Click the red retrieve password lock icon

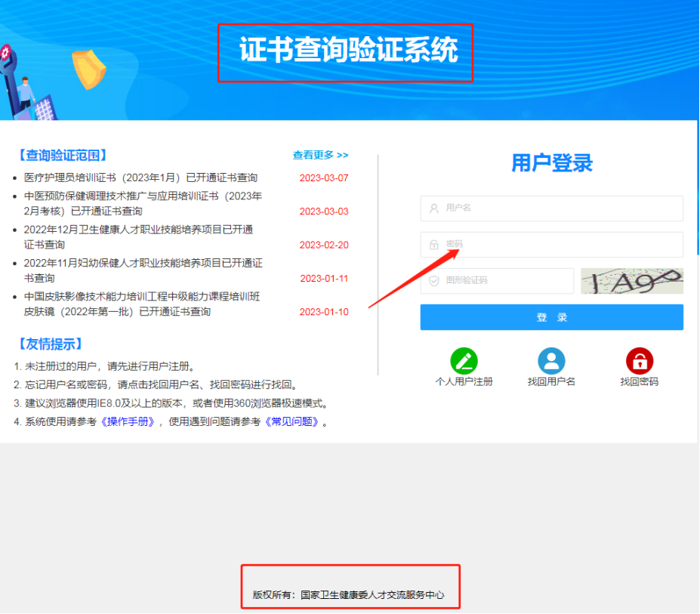(x=639, y=361)
